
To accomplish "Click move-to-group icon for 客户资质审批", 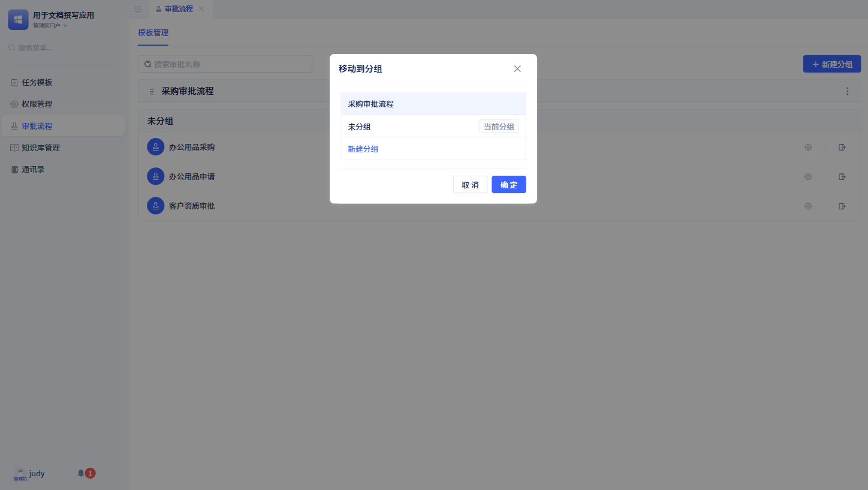I will (x=842, y=206).
